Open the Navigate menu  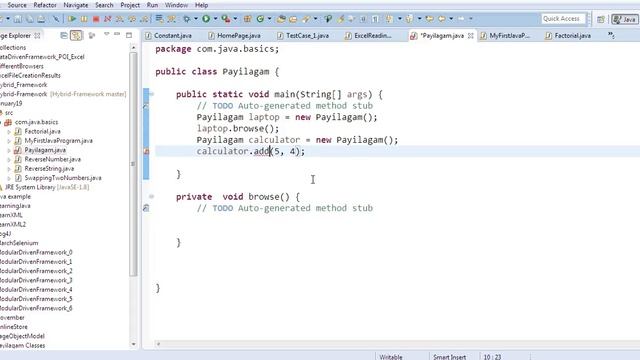point(76,5)
